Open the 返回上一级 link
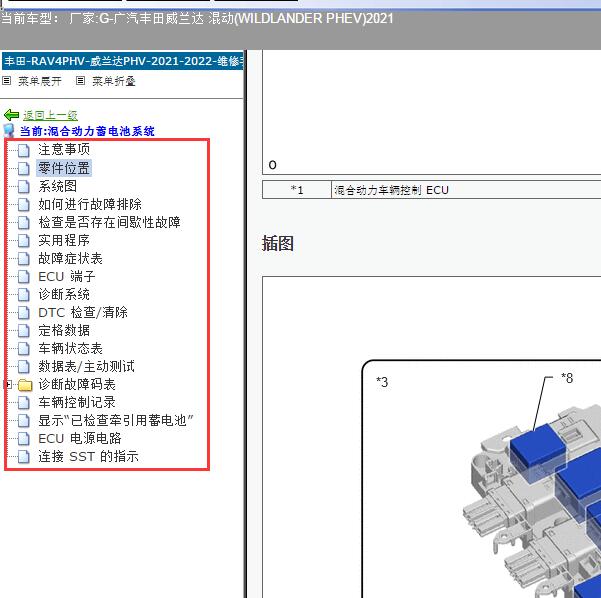 click(50, 115)
